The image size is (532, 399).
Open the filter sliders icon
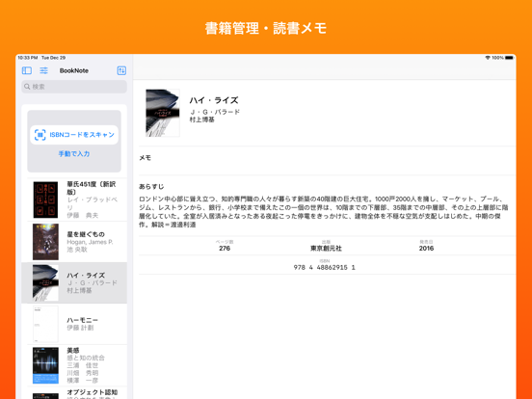(43, 70)
